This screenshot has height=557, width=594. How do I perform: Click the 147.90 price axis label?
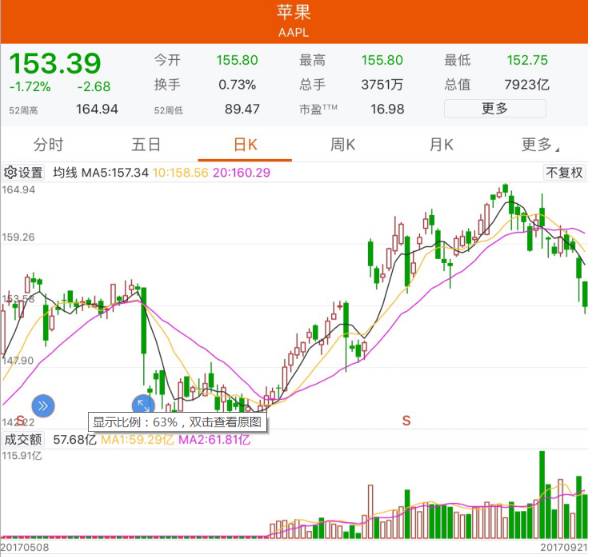[18, 361]
